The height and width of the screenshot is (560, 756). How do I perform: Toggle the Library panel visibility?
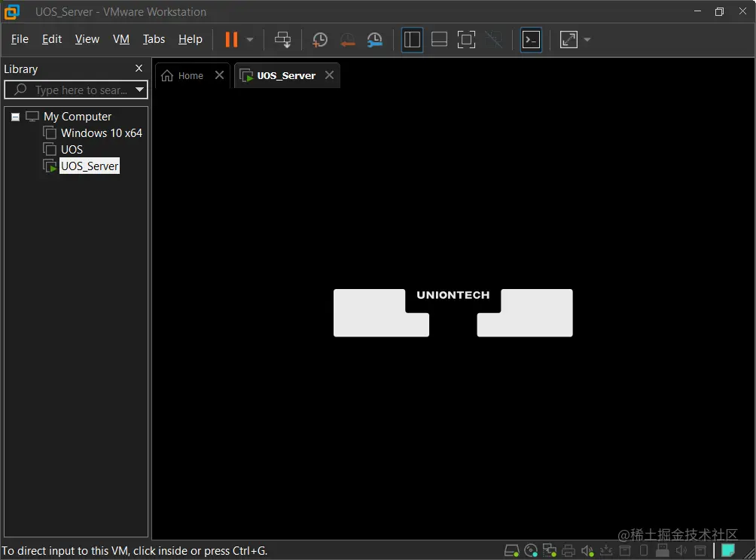pyautogui.click(x=412, y=39)
